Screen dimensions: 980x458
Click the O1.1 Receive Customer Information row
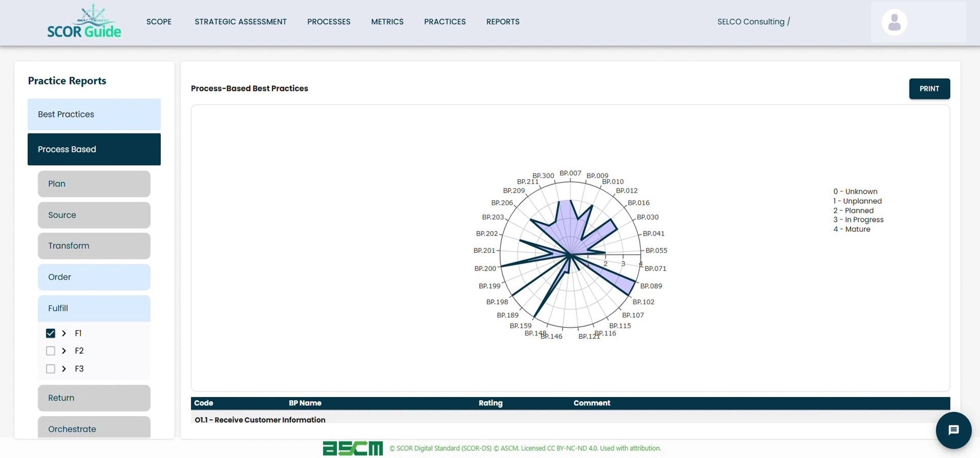coord(260,420)
